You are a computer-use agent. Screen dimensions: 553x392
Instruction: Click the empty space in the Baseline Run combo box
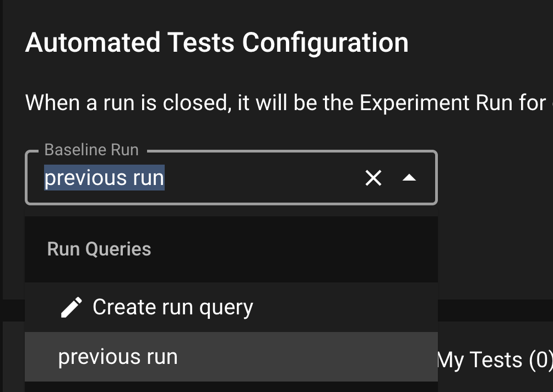(x=264, y=178)
